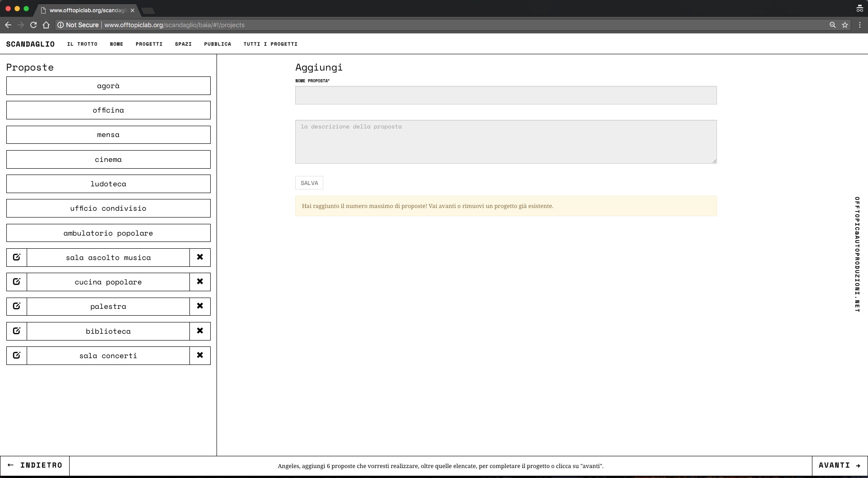Close the offtopiclab browser tab
Image resolution: width=868 pixels, height=478 pixels.
click(132, 10)
